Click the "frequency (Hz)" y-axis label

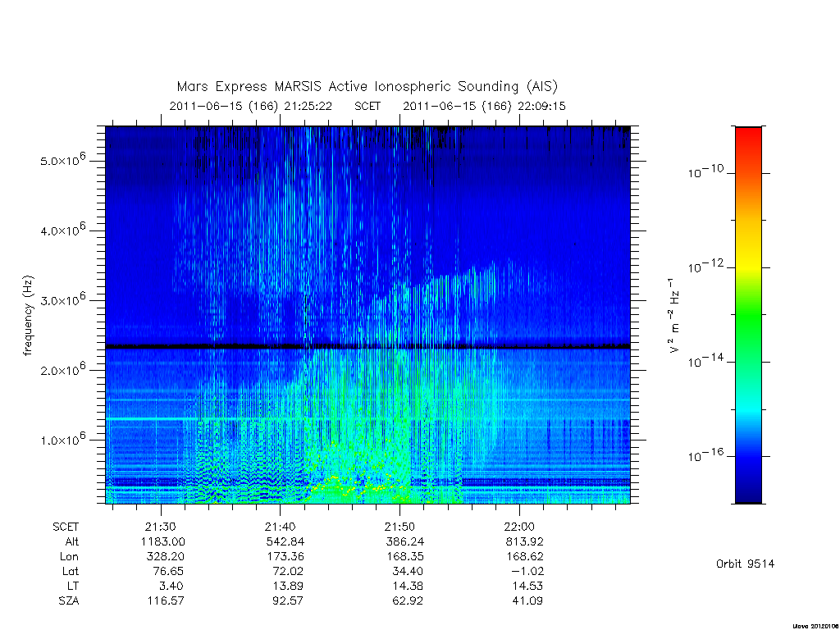[29, 316]
